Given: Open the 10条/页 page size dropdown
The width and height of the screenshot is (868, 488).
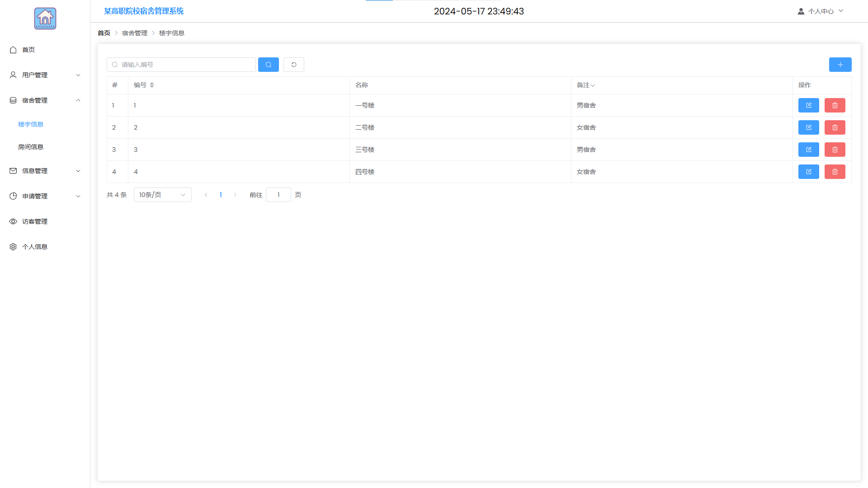Looking at the screenshot, I should (x=162, y=195).
